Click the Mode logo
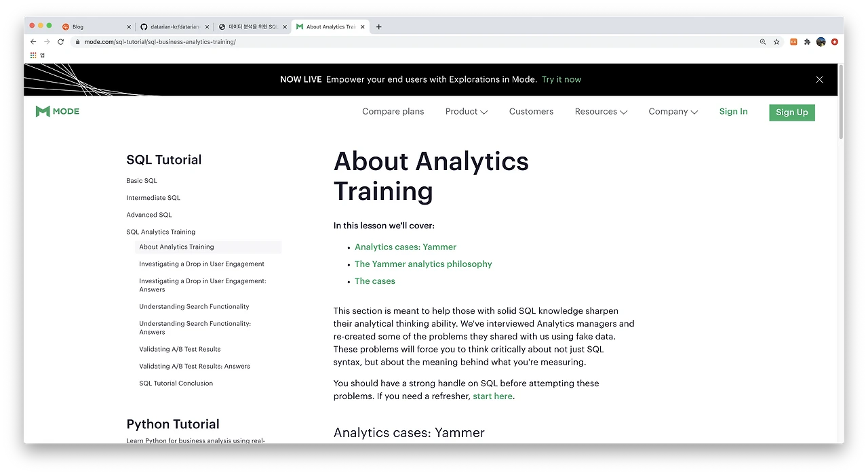The height and width of the screenshot is (475, 868). point(58,111)
